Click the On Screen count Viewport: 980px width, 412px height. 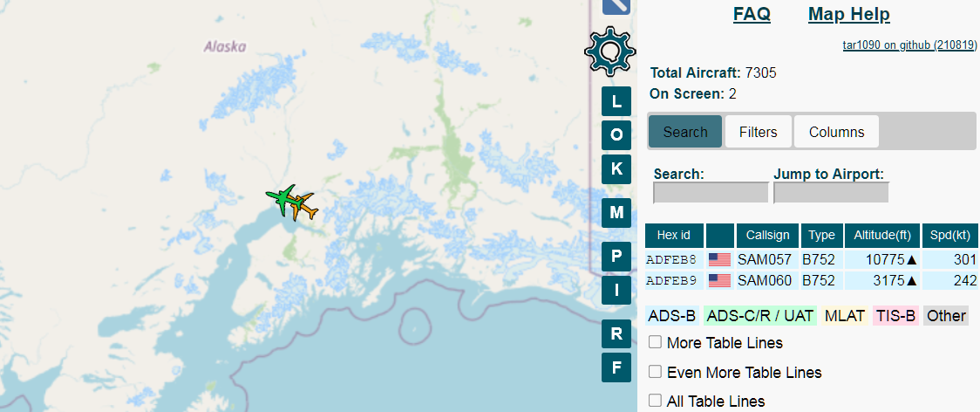tap(732, 94)
